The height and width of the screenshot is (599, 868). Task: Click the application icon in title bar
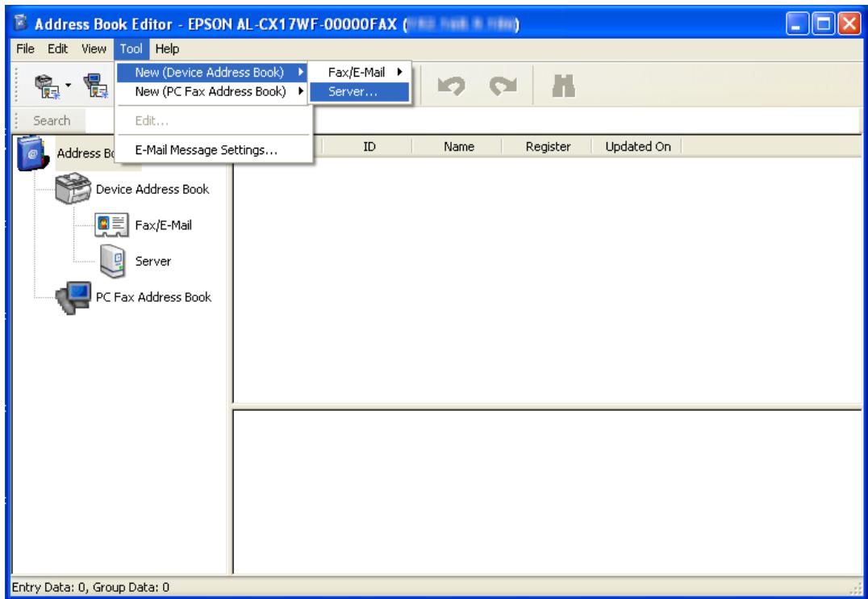20,24
